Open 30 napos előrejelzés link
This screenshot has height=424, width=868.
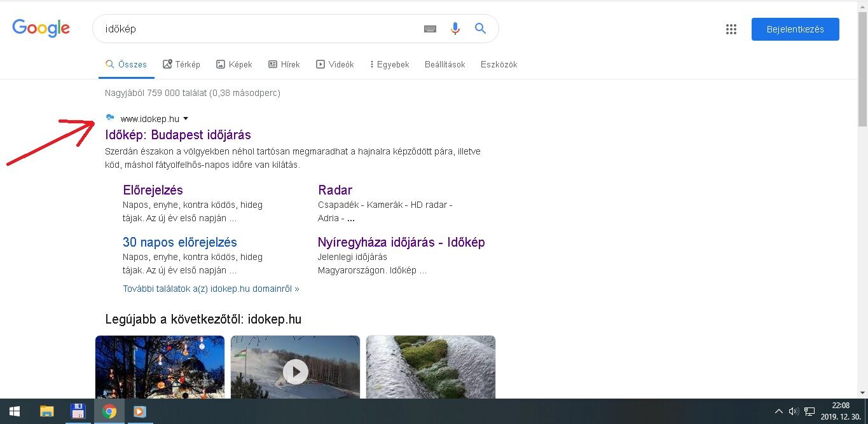click(x=180, y=242)
